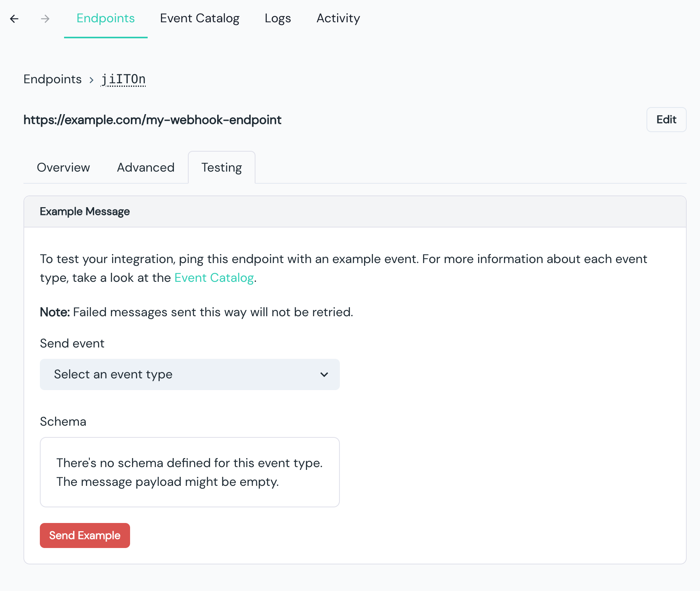Click the webhook endpoint URL heading
The width and height of the screenshot is (700, 591).
[x=152, y=120]
